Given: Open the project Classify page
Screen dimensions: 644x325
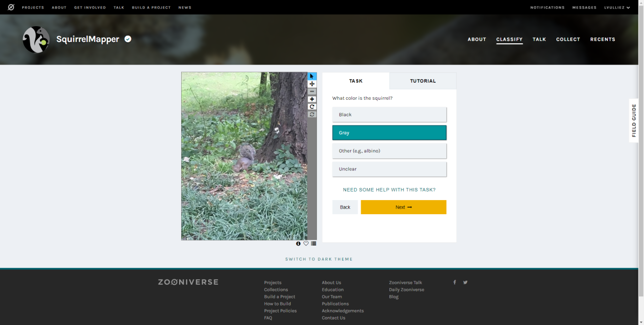Looking at the screenshot, I should click(x=509, y=39).
